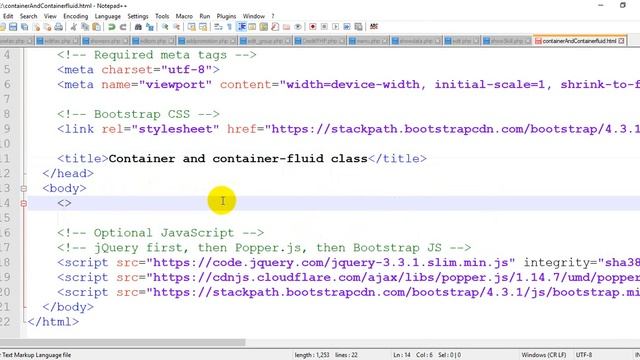Toggle the highlighted indent guide button
Screen dimensions: 640x360
click(x=242, y=27)
